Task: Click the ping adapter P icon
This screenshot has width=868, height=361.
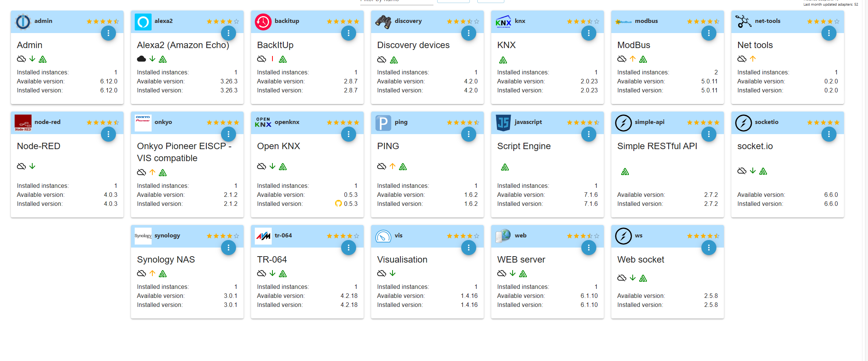Action: coord(383,123)
